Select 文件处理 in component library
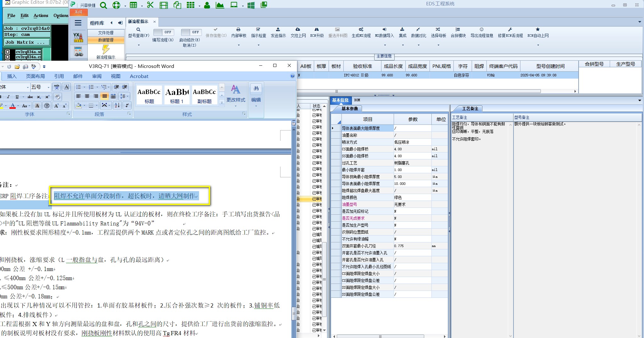The width and height of the screenshot is (644, 338). (106, 33)
